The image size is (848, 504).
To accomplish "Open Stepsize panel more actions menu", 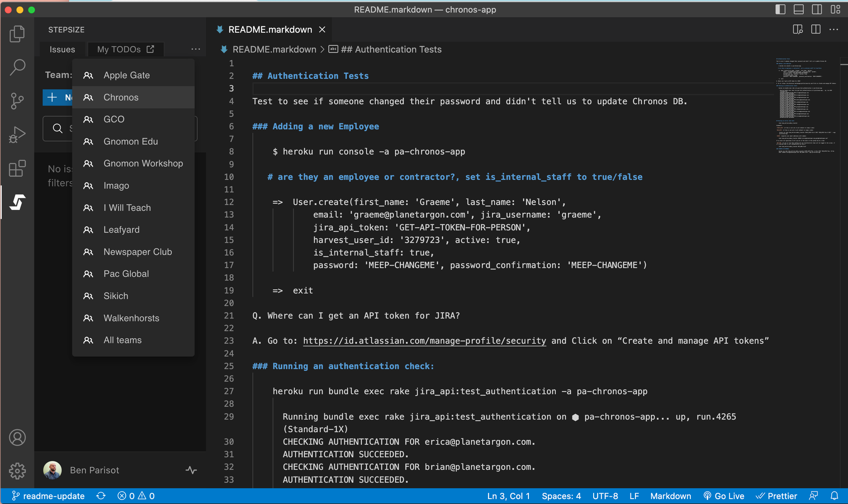I will coord(195,49).
